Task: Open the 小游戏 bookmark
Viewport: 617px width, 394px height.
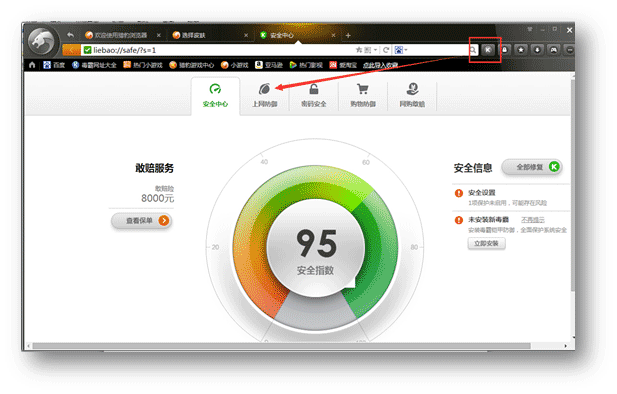Action: click(x=235, y=65)
